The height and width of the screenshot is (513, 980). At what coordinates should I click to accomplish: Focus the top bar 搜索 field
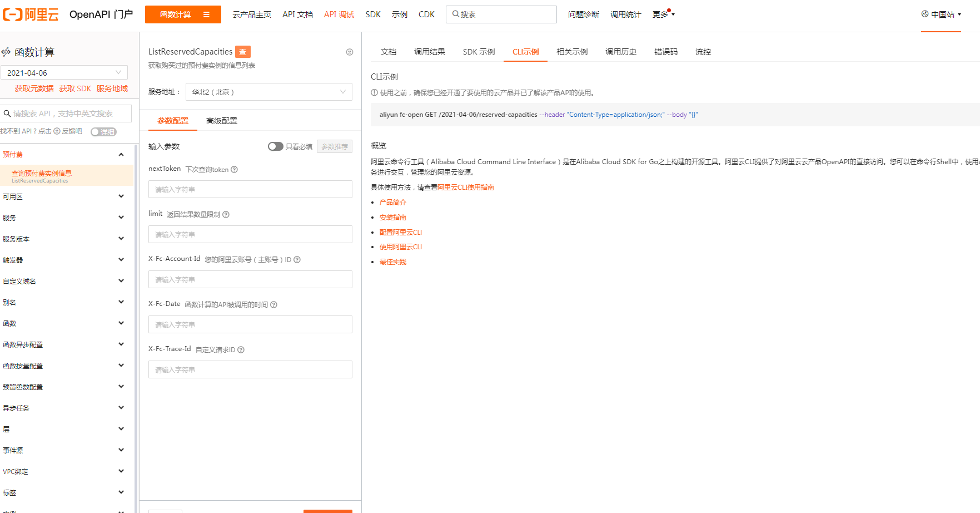click(x=501, y=14)
